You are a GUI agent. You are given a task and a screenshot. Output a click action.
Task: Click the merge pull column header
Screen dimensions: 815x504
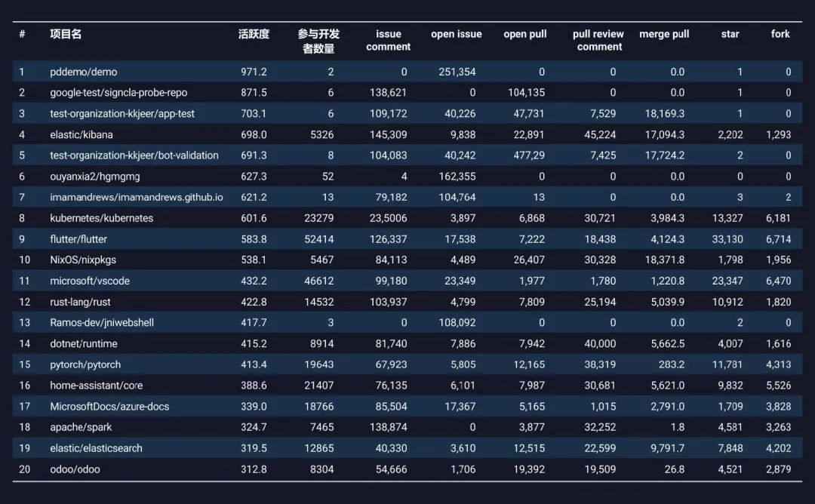click(x=664, y=34)
